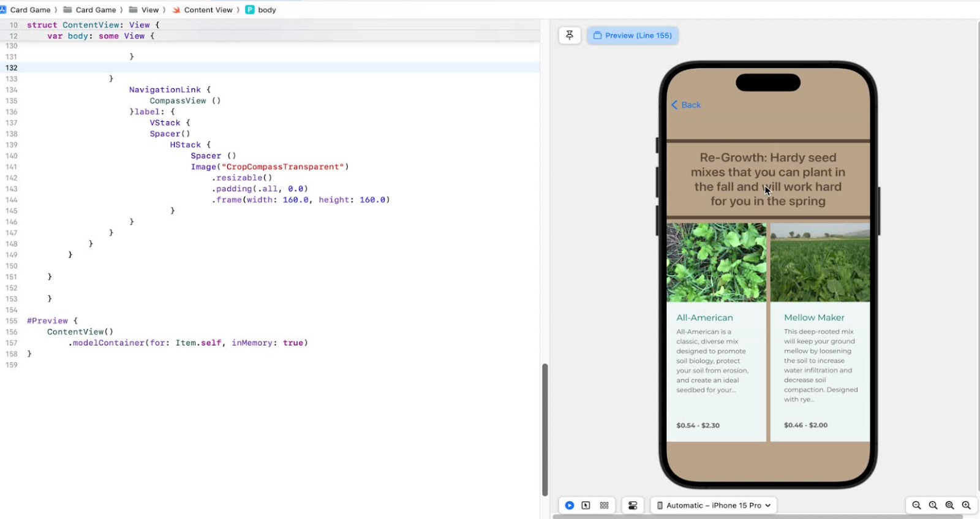The width and height of the screenshot is (980, 519).
Task: Click the .resizable() modifier
Action: 242,178
